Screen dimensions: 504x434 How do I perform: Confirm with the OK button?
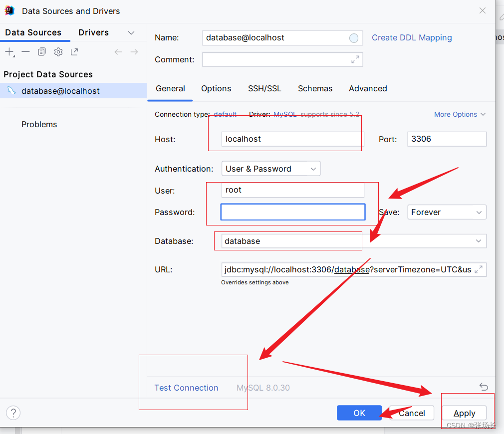359,413
